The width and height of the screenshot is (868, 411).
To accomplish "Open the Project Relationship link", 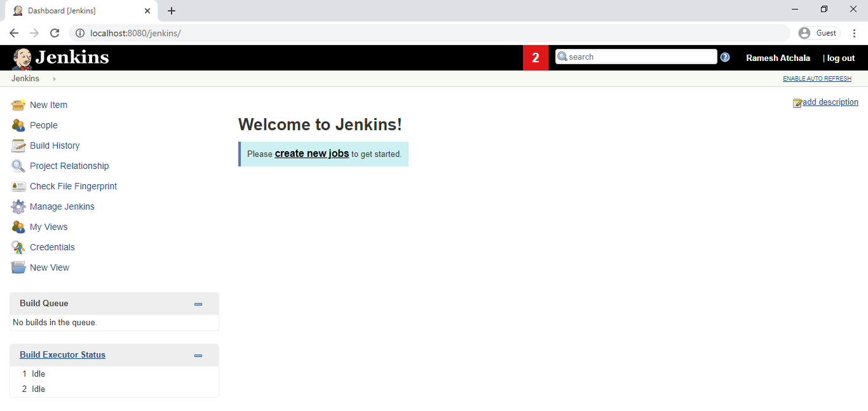I will [69, 166].
